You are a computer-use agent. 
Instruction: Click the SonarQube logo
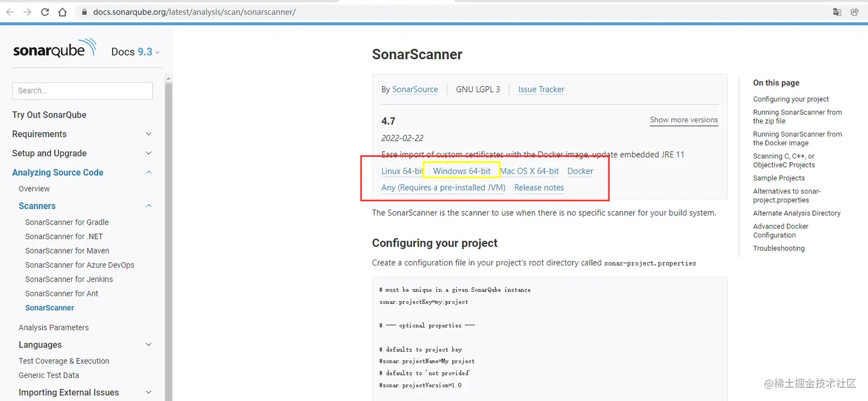tap(55, 49)
